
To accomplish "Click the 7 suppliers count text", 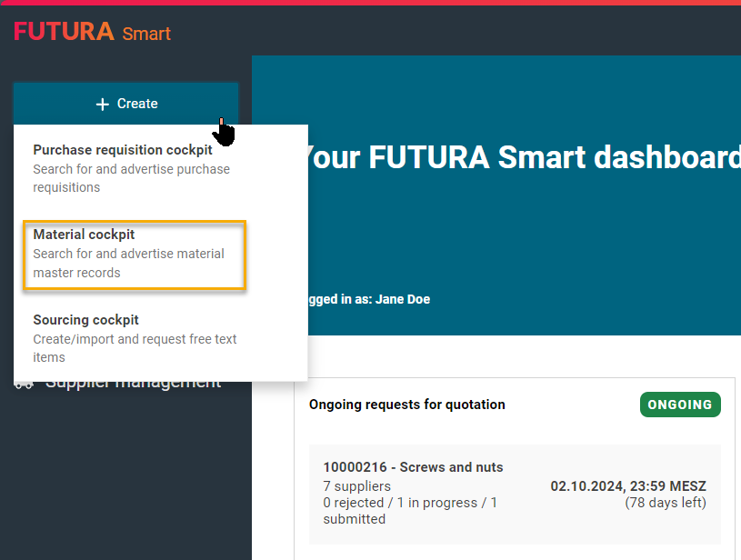I will coord(356,486).
